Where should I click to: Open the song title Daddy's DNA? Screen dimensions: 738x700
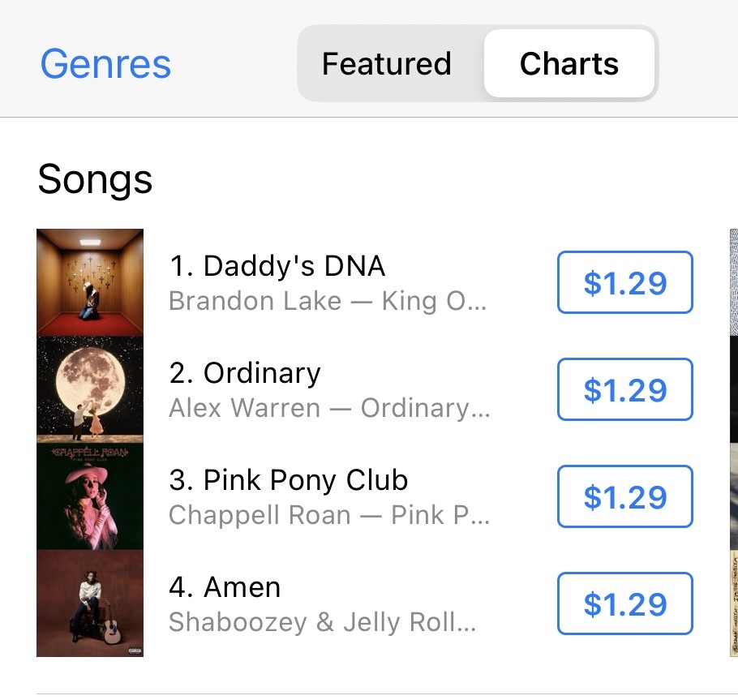[x=277, y=265]
